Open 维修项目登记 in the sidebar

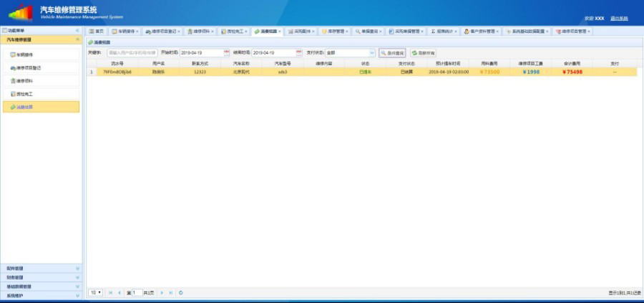point(28,67)
